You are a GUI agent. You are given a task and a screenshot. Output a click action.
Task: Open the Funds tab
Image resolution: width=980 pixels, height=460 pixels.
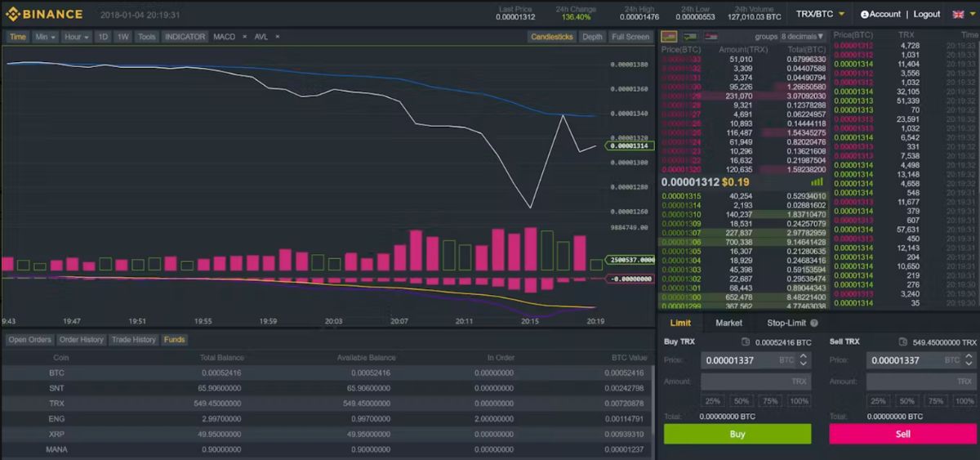point(174,340)
